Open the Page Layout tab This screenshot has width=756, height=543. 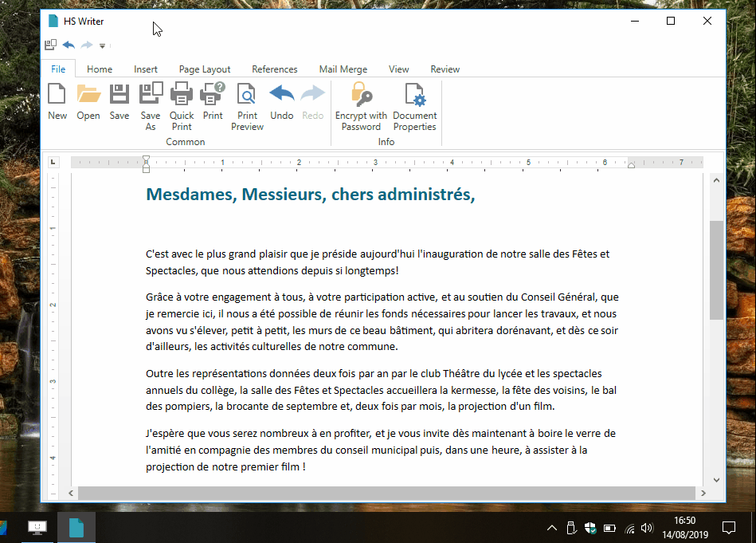(x=205, y=69)
